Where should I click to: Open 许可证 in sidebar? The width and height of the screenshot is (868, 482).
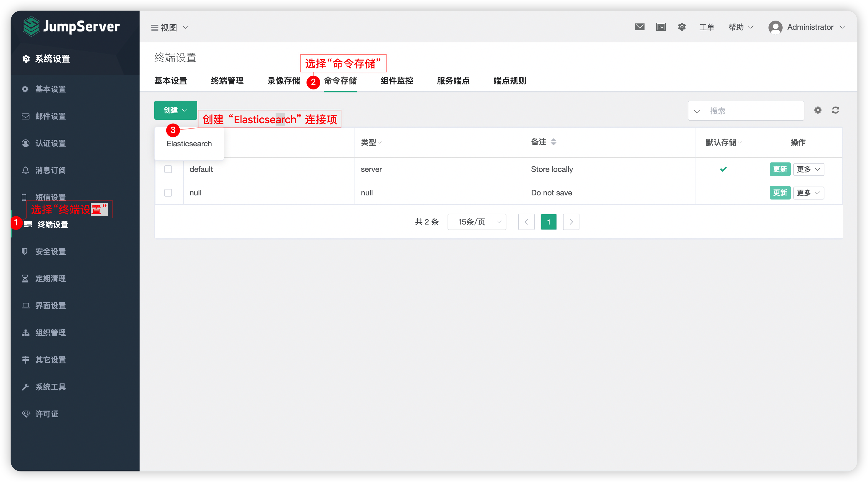[47, 414]
